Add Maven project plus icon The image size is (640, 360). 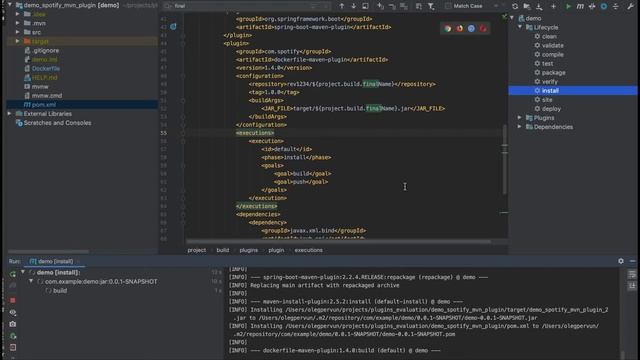(x=553, y=7)
